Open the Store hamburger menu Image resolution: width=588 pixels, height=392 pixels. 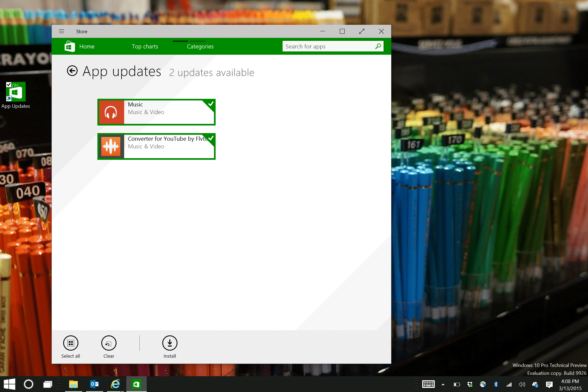[62, 31]
